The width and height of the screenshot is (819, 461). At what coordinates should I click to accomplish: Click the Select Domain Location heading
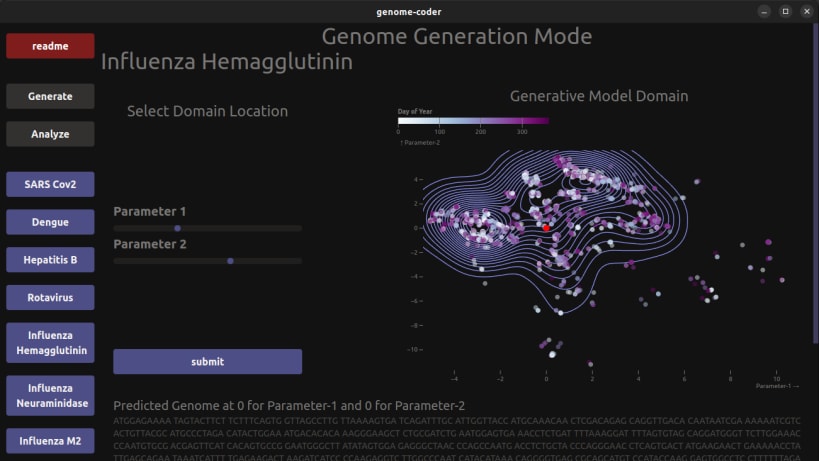(x=207, y=111)
